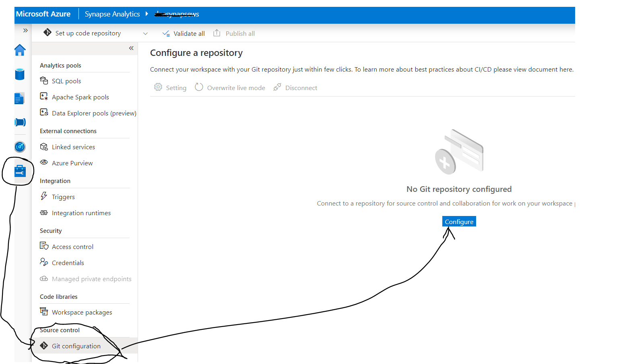Click the Workspace packages icon
621x364 pixels.
pyautogui.click(x=44, y=311)
